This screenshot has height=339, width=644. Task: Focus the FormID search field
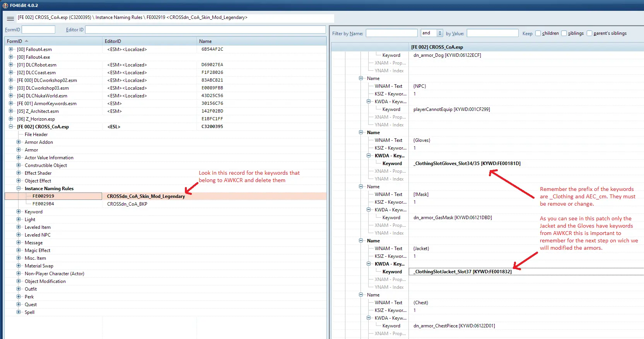coord(39,29)
